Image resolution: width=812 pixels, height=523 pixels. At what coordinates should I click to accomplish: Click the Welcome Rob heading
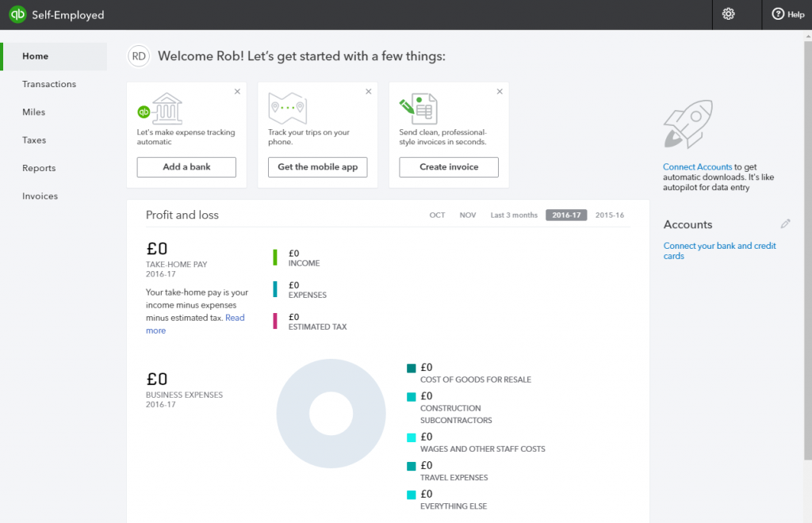coord(301,56)
